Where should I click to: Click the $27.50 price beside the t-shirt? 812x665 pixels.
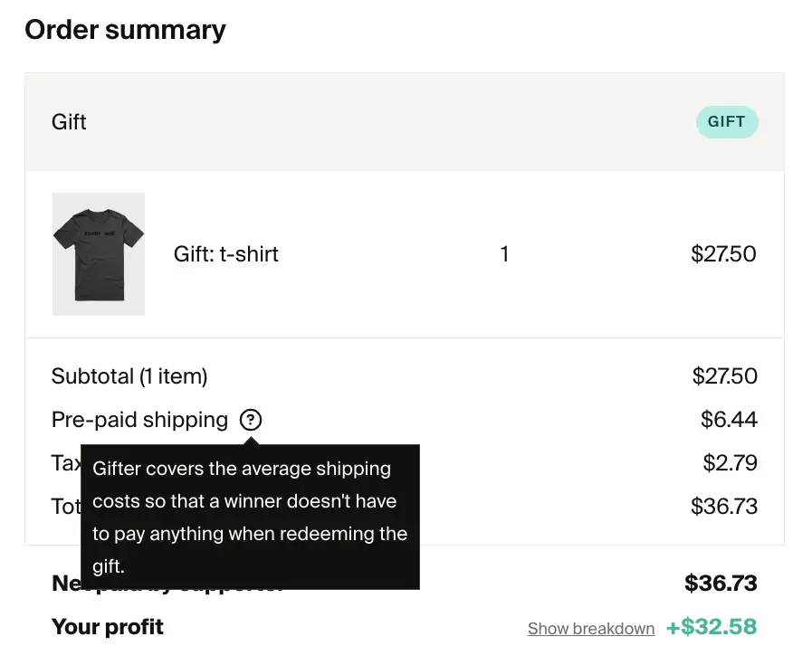[x=723, y=254]
